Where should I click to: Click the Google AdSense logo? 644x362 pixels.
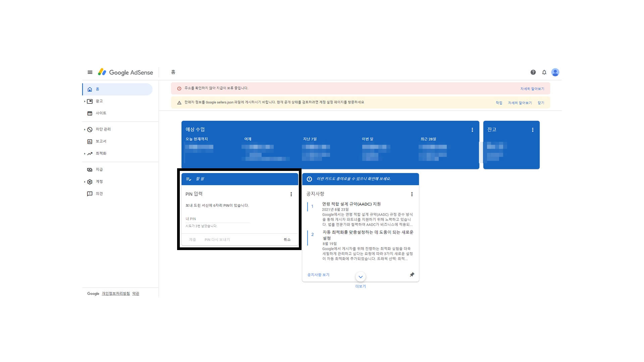[125, 72]
